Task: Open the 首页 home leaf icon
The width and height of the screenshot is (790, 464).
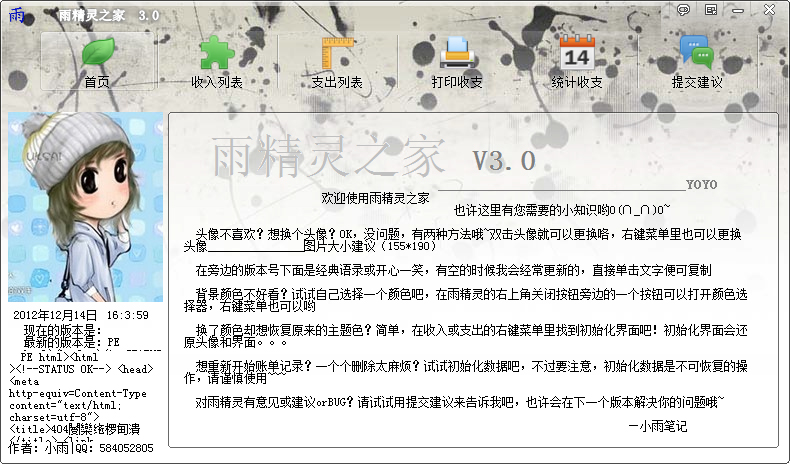Action: (98, 52)
